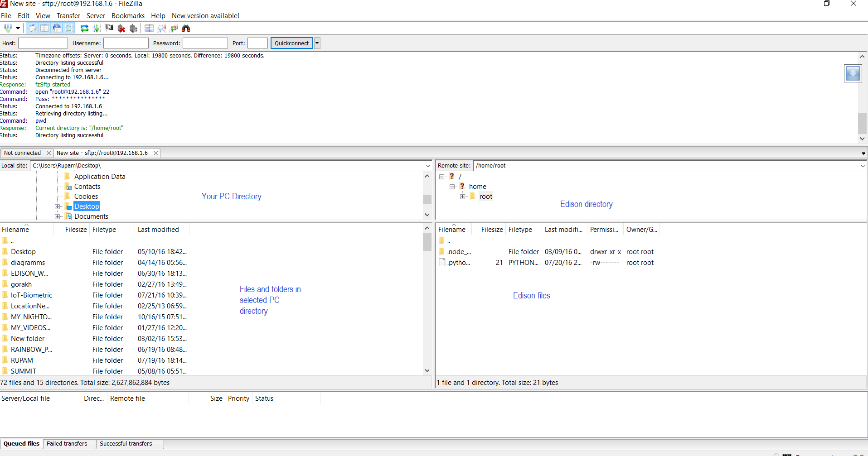Open directory listing filters dialog
868x456 pixels.
pos(149,28)
